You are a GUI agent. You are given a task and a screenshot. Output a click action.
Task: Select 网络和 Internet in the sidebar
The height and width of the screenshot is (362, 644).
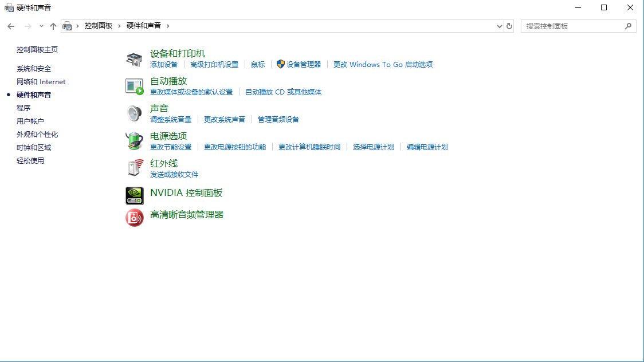pos(41,81)
